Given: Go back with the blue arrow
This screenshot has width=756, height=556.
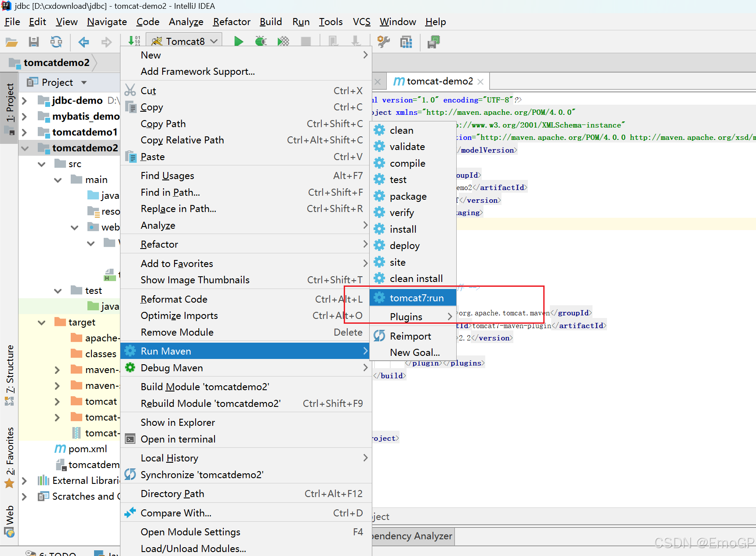Looking at the screenshot, I should tap(84, 42).
